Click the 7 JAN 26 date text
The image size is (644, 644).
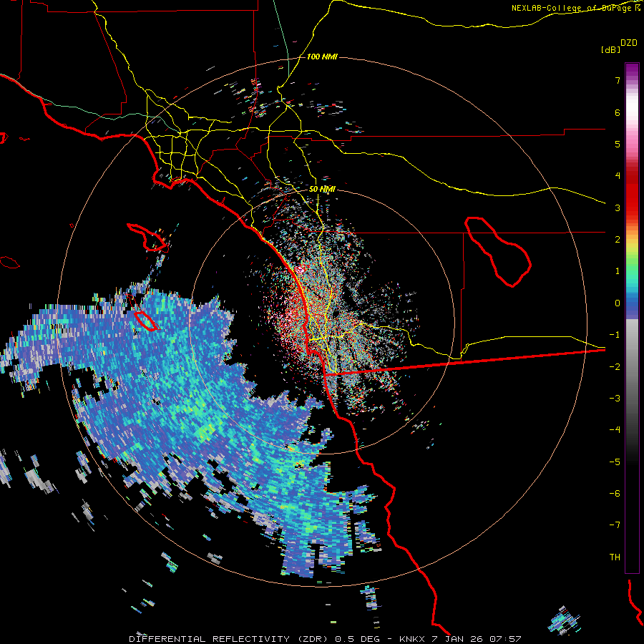(457, 639)
